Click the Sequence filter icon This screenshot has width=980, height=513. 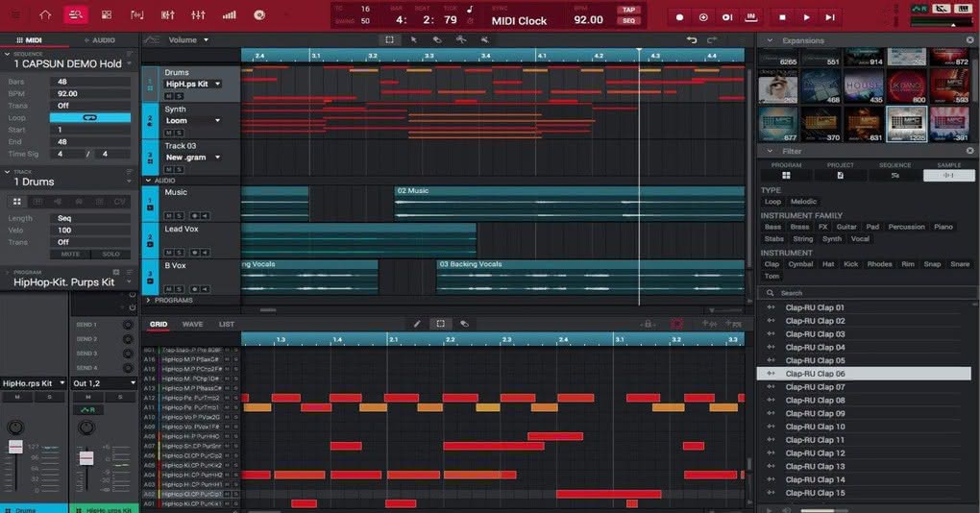[895, 176]
